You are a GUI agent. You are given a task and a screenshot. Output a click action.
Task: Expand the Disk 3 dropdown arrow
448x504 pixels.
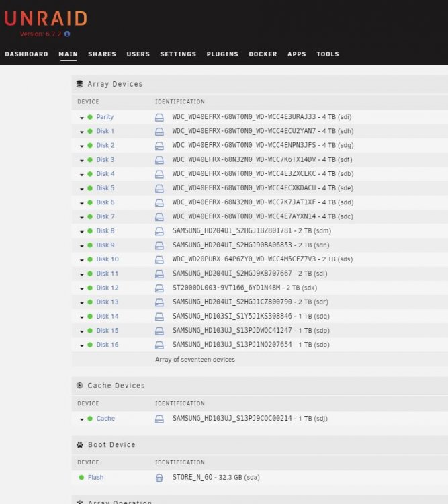coord(82,161)
